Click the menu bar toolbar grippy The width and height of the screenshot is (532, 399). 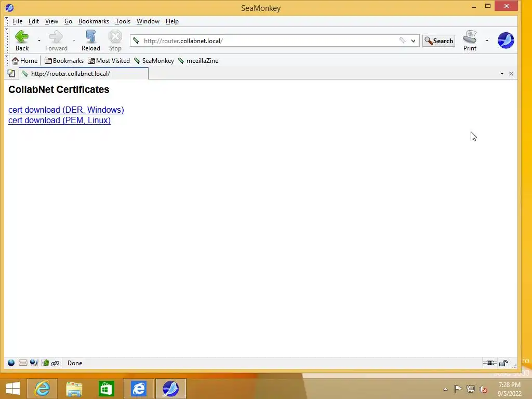click(x=7, y=21)
